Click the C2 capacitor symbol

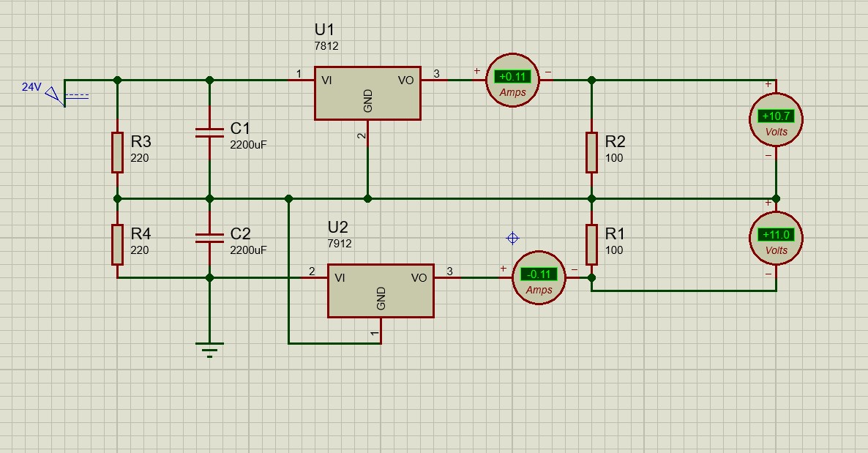coord(209,237)
